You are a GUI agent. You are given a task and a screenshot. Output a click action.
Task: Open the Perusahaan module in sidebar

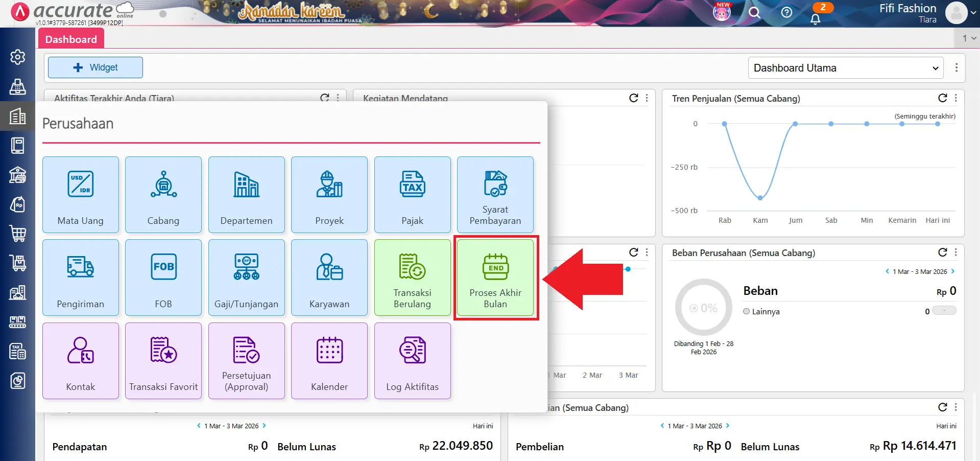[17, 117]
